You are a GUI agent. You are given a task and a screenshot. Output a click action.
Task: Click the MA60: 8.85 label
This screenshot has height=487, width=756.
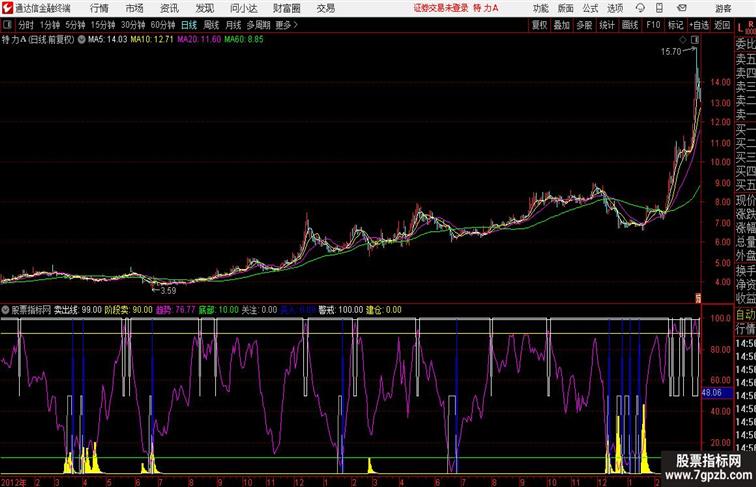[244, 40]
